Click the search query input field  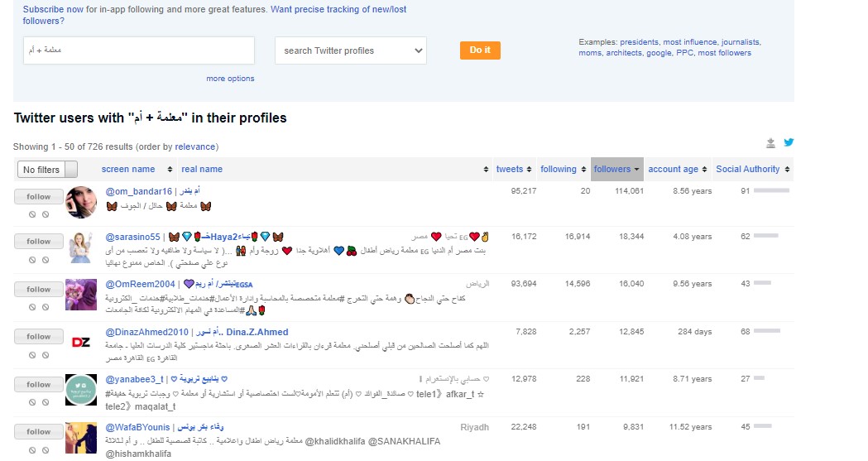click(x=138, y=50)
